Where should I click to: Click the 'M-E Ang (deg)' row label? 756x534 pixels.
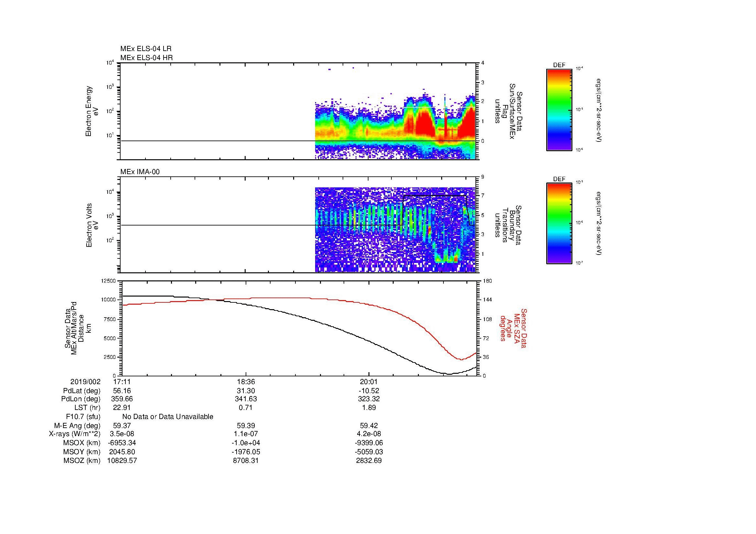point(77,426)
